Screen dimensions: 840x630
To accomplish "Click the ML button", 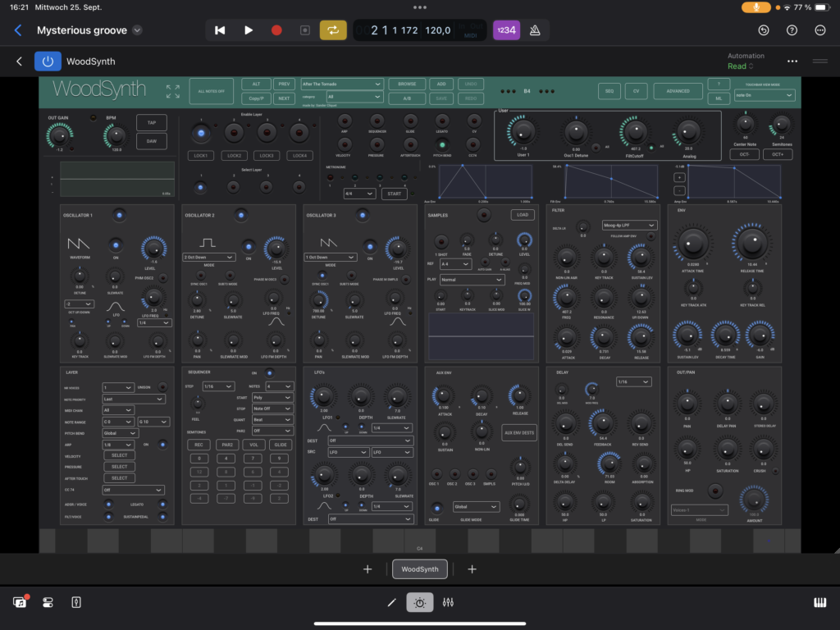I will point(719,98).
